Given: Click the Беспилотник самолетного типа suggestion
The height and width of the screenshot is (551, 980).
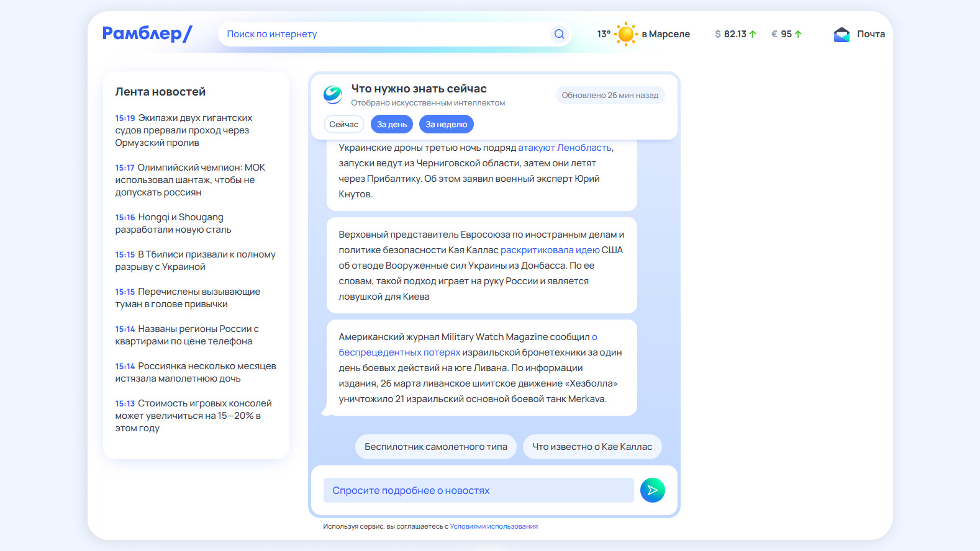Looking at the screenshot, I should [435, 447].
